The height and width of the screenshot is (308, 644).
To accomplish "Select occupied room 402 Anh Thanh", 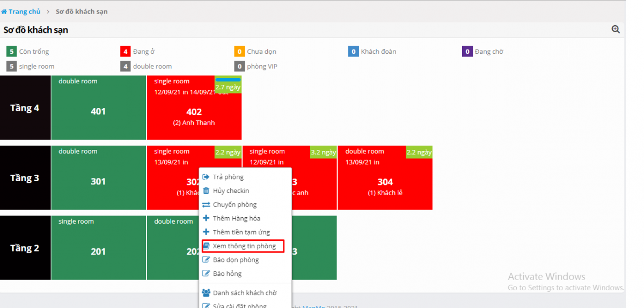I will tap(194, 113).
